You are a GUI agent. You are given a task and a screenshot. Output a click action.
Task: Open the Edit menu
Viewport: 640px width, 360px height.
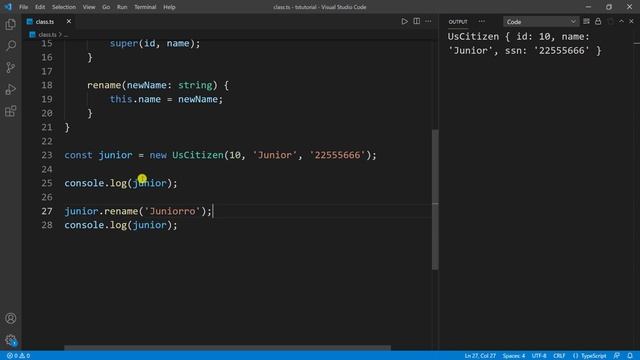pos(40,7)
